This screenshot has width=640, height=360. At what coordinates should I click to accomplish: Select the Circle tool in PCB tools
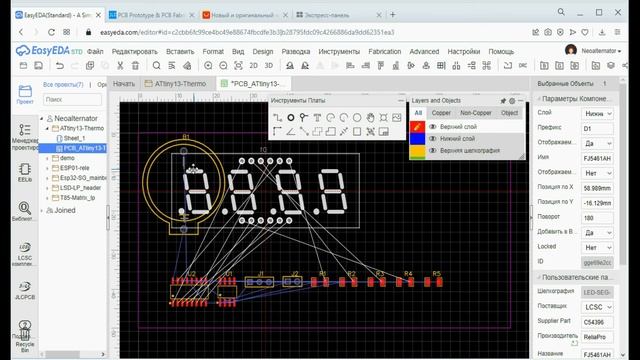[x=357, y=118]
